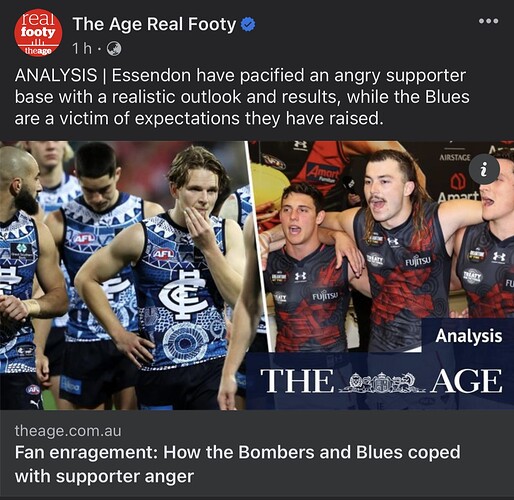The width and height of the screenshot is (514, 500).
Task: Tap 'with supporter anger' headline line
Action: (104, 476)
